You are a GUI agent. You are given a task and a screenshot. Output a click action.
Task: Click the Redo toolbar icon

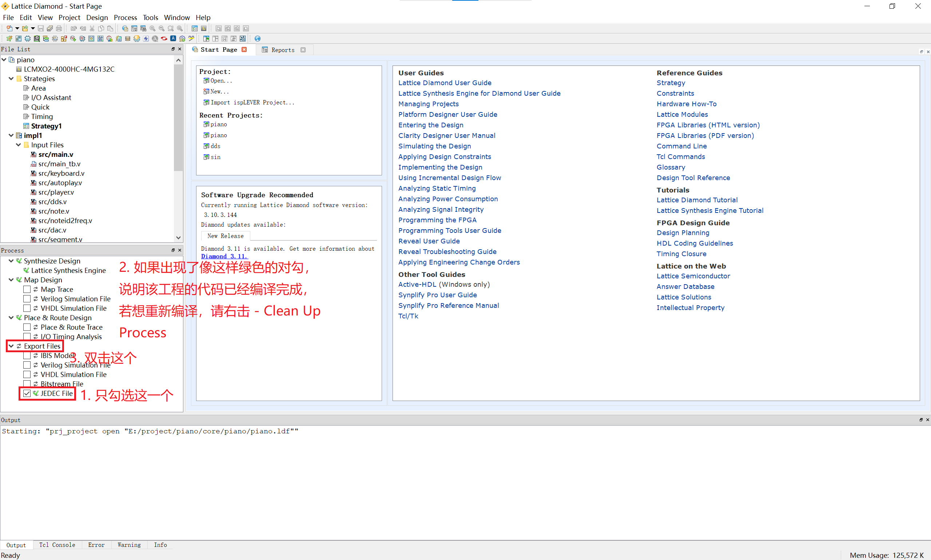[83, 28]
